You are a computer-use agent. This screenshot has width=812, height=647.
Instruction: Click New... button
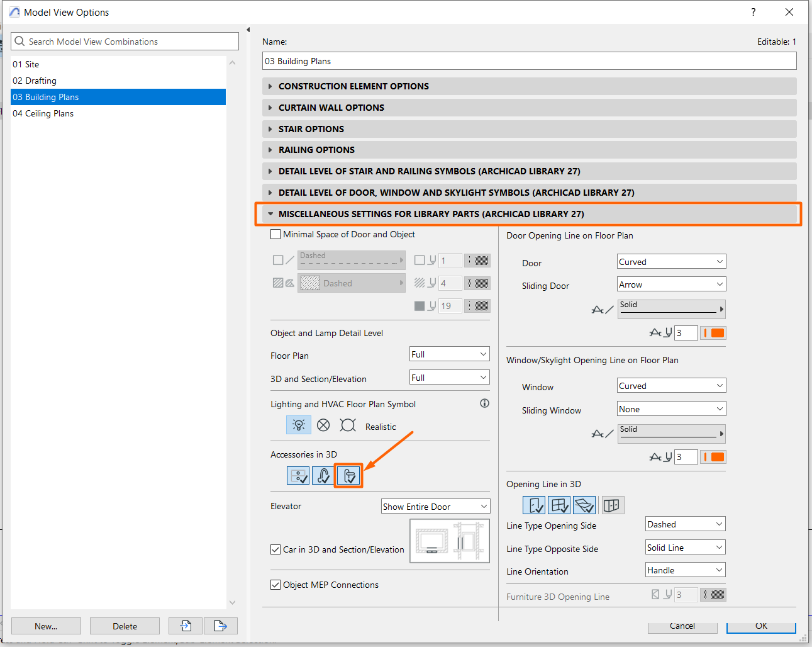coord(46,626)
